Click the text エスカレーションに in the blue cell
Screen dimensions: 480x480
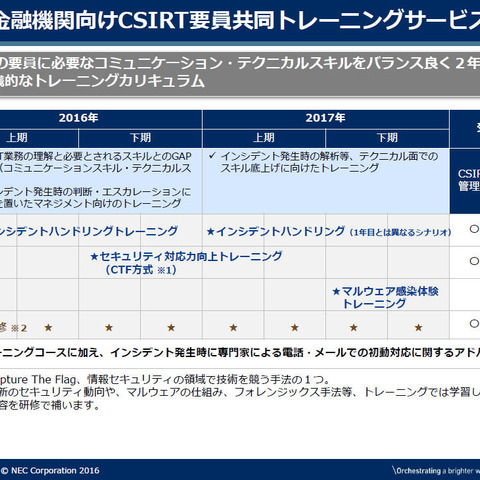[x=146, y=192]
